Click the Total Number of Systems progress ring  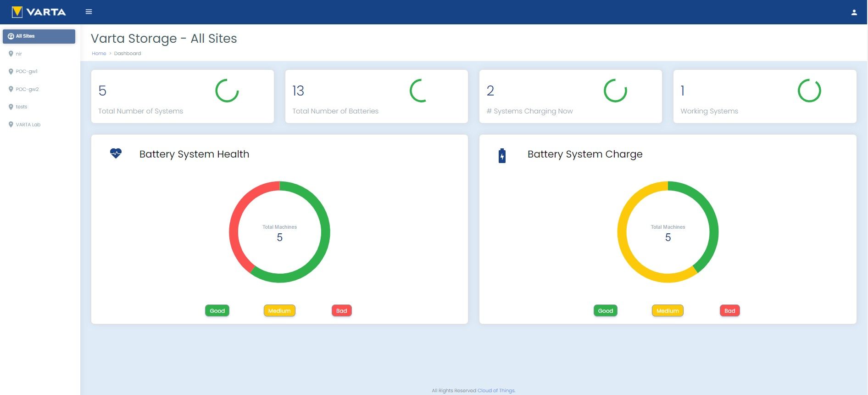[x=227, y=90]
